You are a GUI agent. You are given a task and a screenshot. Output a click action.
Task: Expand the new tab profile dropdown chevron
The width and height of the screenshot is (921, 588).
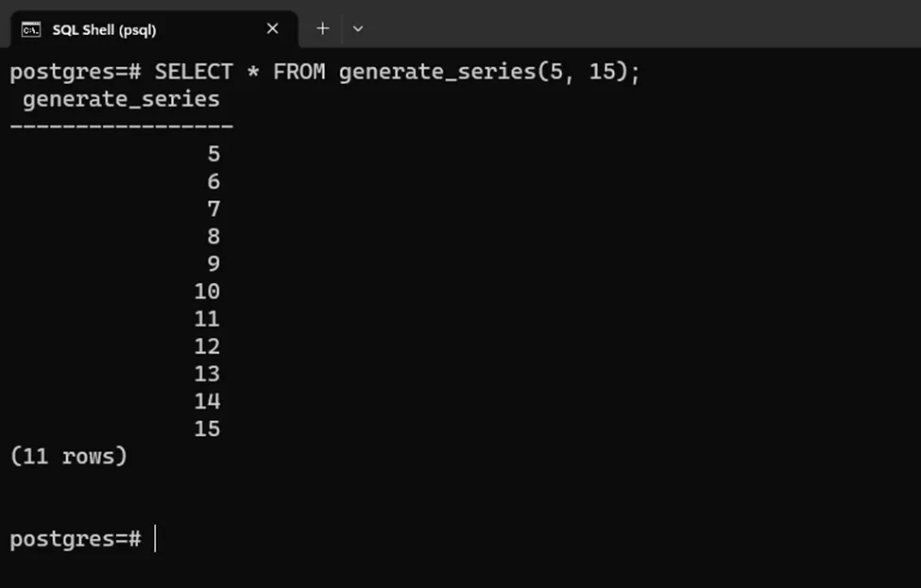tap(358, 28)
